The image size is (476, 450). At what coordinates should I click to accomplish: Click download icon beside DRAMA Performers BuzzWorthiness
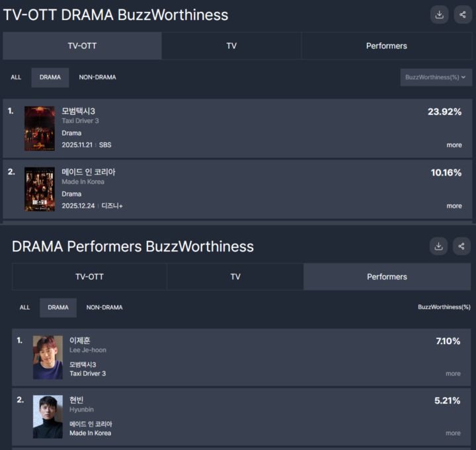[438, 246]
